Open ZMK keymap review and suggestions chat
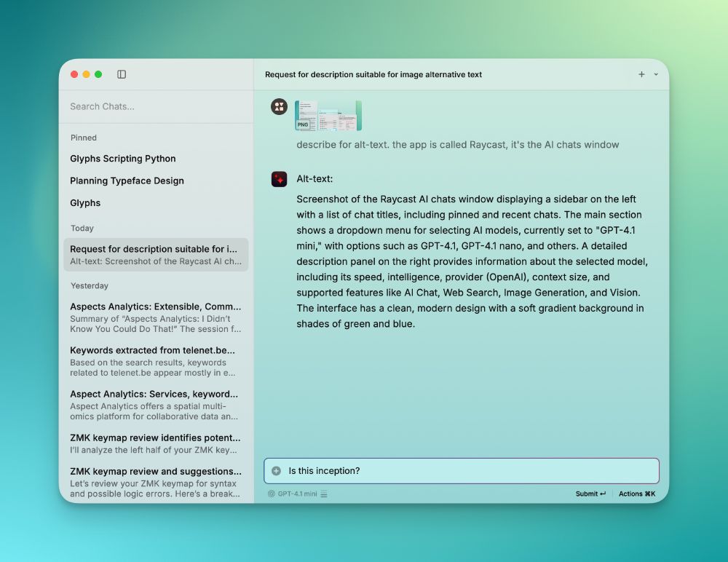The width and height of the screenshot is (728, 562). click(156, 482)
